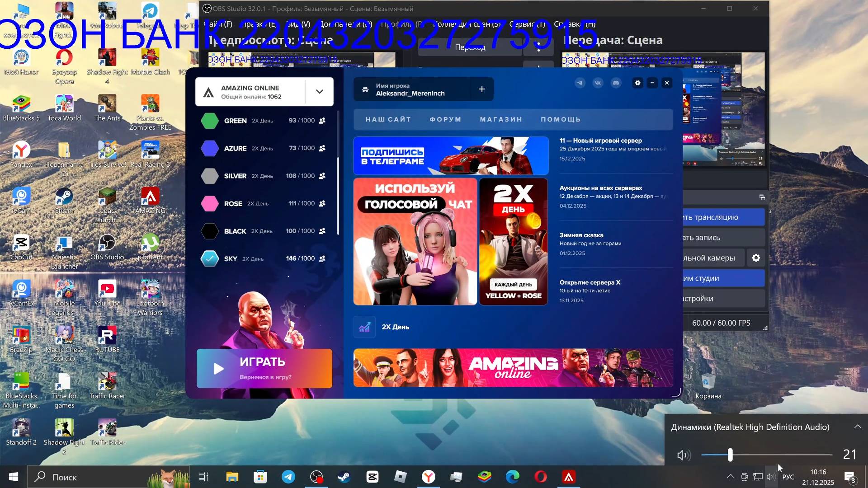Expand audio device list chevron
Viewport: 868px width, 488px height.
pos(858,427)
